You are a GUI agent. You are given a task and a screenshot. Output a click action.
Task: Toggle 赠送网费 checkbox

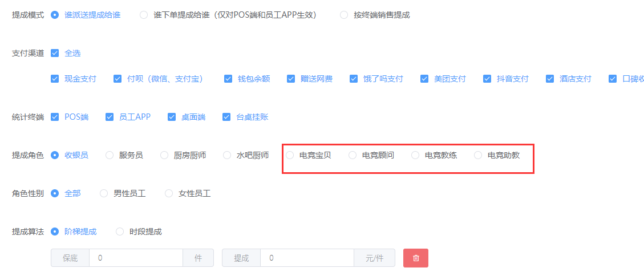click(291, 79)
